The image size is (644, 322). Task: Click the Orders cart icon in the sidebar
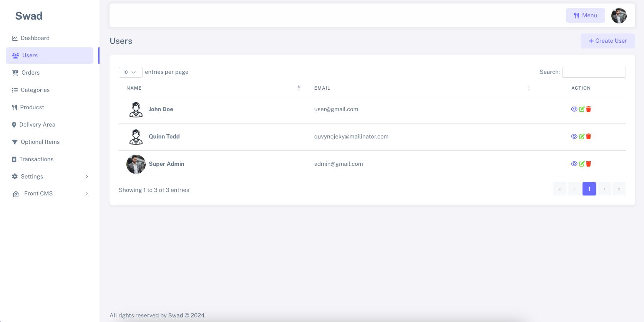[15, 73]
